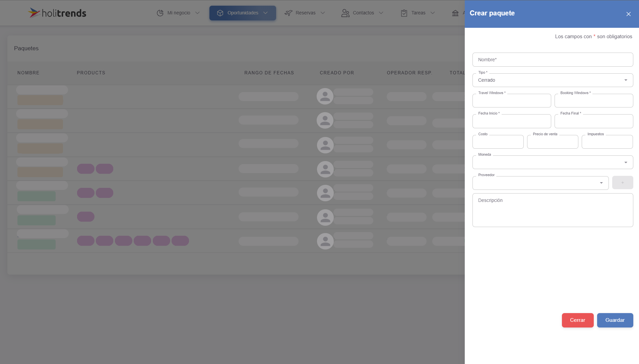Click the Mi negocio pie chart icon
This screenshot has height=364, width=639.
click(160, 13)
